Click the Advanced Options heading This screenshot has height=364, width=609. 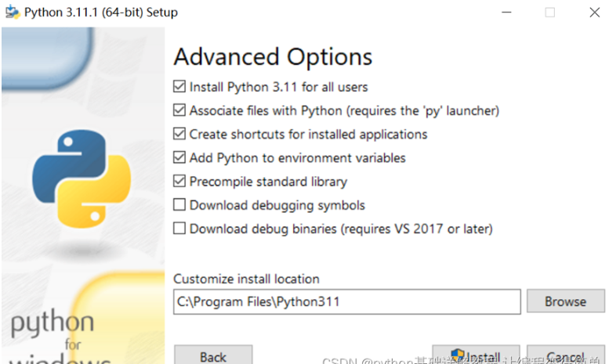coord(273,57)
